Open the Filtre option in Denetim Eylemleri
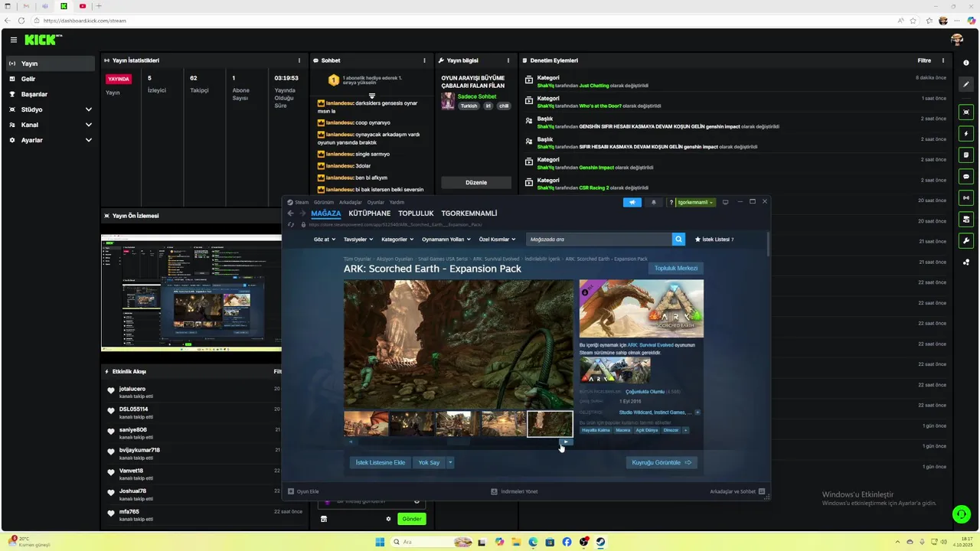 coord(924,60)
